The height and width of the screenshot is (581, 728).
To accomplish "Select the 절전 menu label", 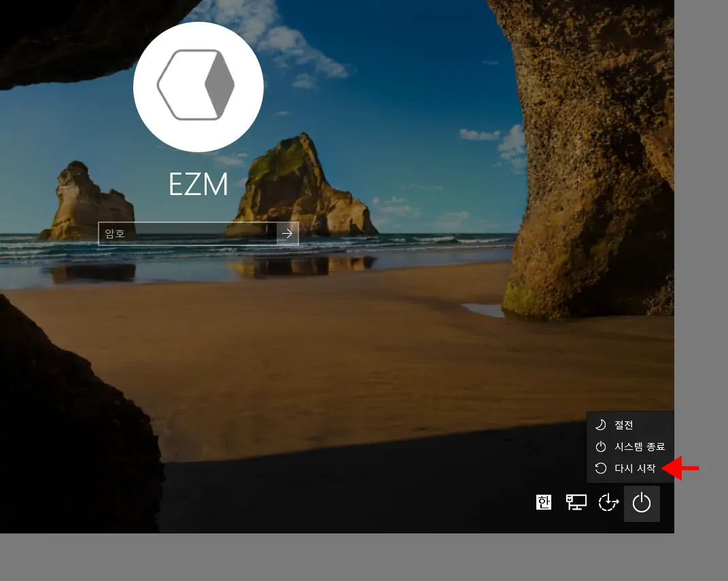I will click(x=623, y=425).
